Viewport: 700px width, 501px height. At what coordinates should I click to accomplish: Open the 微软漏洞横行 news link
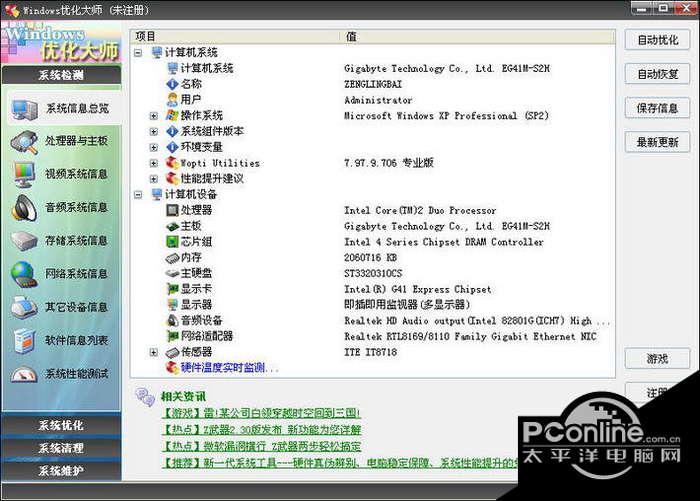pyautogui.click(x=261, y=446)
